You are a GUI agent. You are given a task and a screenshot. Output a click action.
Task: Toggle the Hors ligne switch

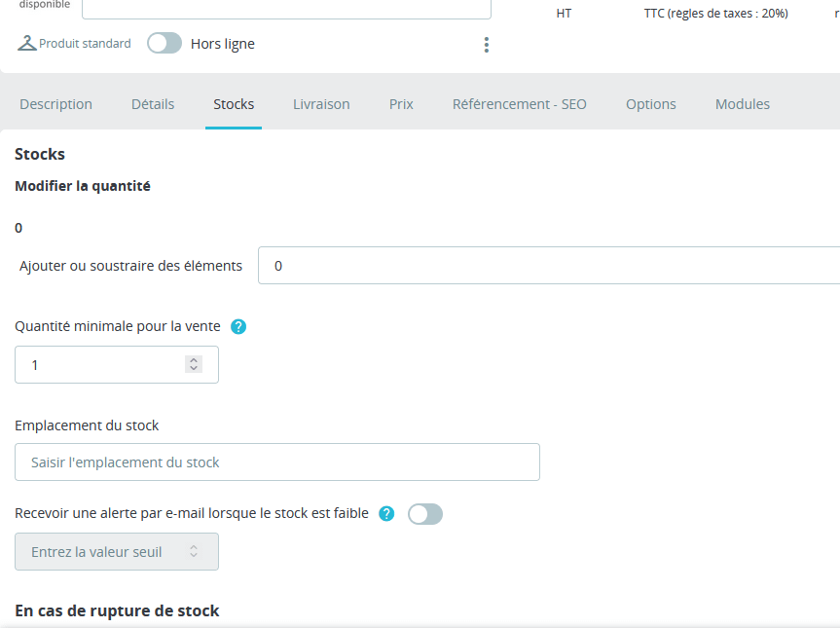click(x=164, y=43)
